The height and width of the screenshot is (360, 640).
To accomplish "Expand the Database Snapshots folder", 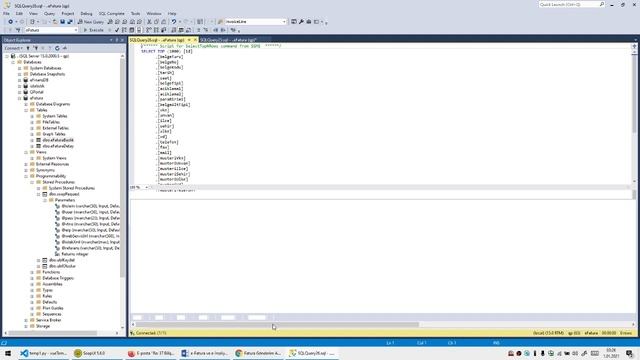I will coord(20,74).
